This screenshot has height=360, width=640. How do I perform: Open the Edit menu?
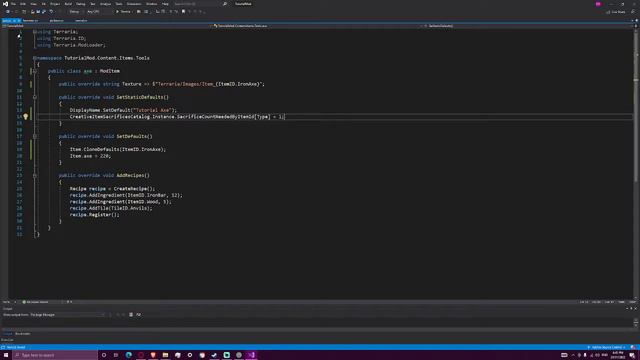[23, 4]
